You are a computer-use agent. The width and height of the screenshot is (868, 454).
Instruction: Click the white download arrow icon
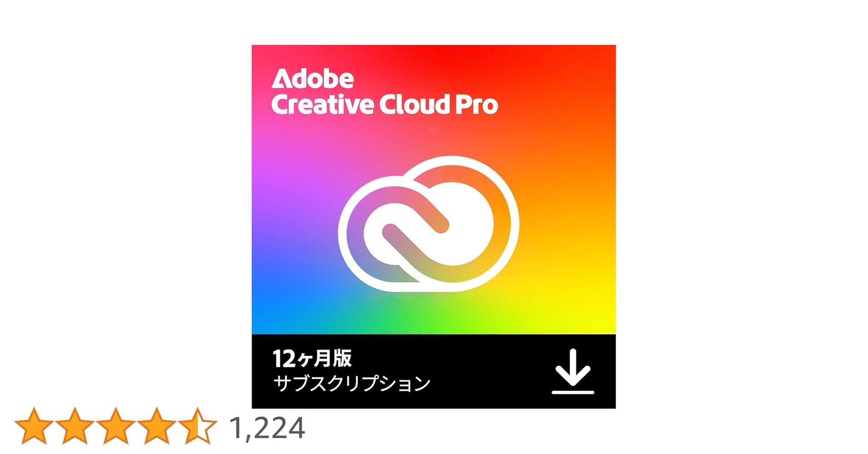(573, 367)
